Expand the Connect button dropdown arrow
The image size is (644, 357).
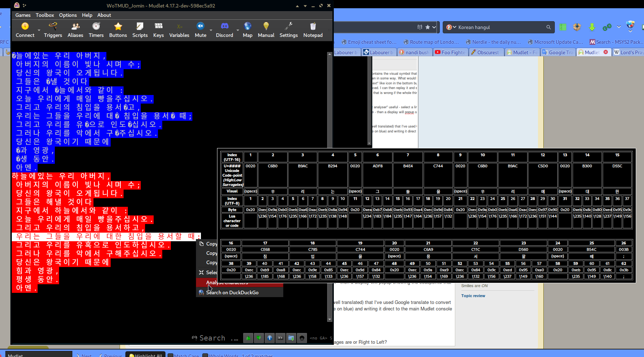[x=38, y=30]
